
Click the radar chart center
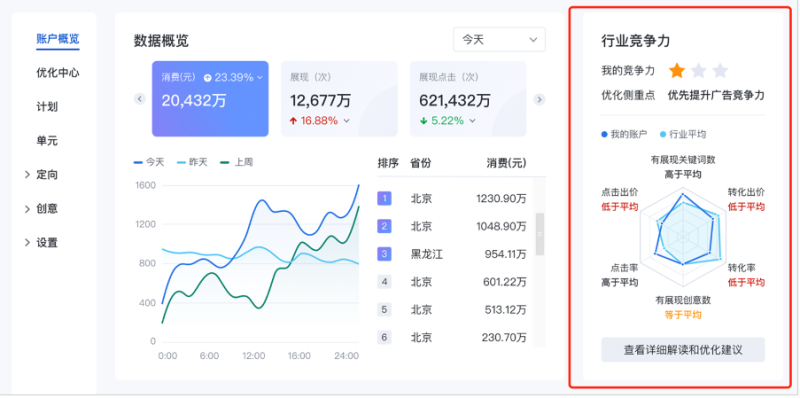tap(683, 236)
